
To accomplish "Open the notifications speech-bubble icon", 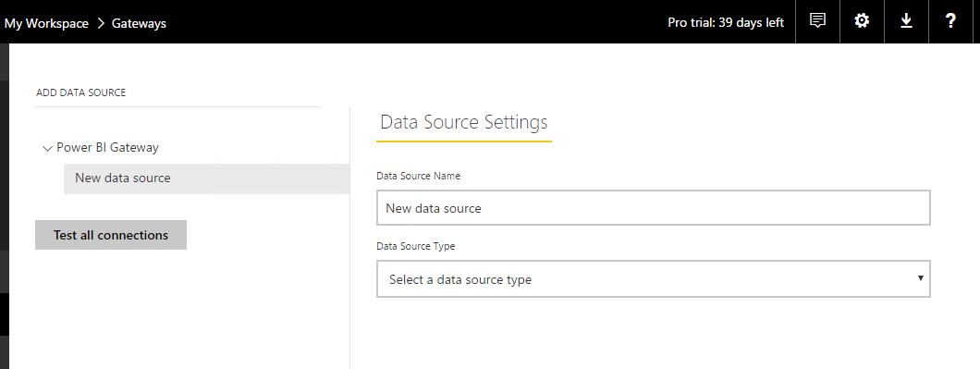I will click(817, 21).
